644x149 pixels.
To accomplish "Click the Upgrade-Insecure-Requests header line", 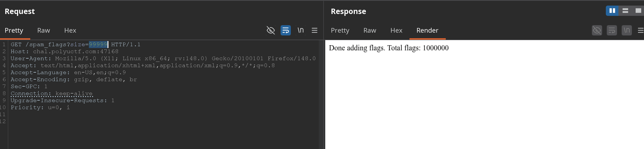I will click(63, 101).
